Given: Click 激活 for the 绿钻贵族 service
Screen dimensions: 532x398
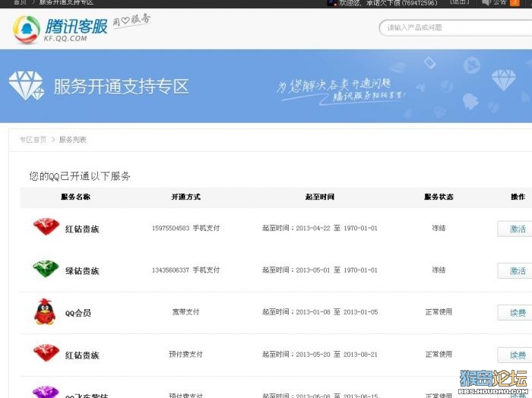Looking at the screenshot, I should 515,271.
